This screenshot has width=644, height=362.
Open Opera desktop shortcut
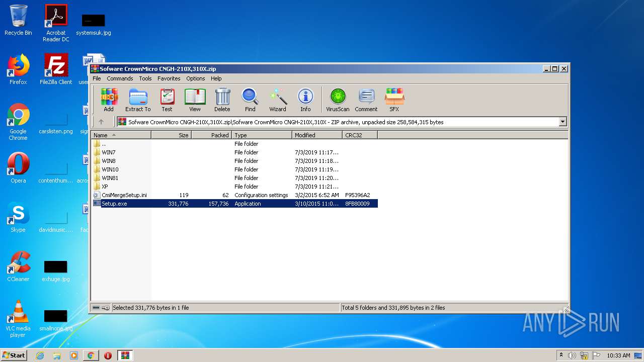click(x=18, y=168)
